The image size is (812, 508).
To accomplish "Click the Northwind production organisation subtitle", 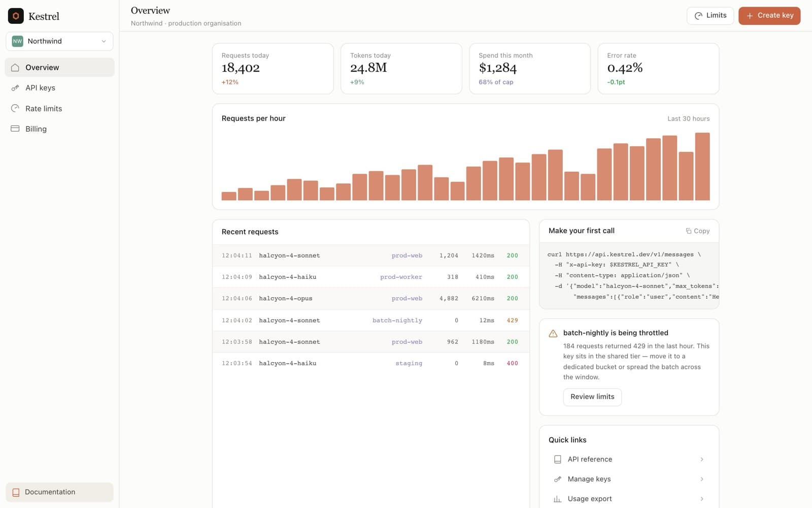I will tap(186, 23).
